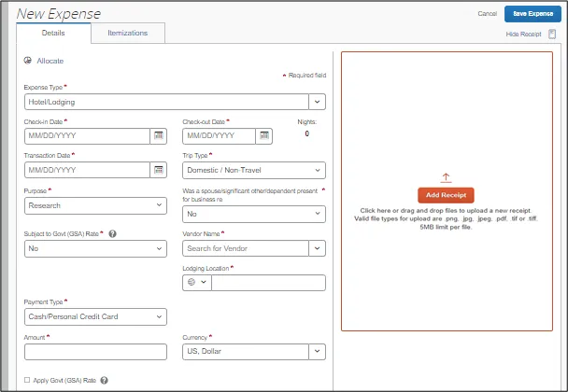Viewport: 568px width, 392px height.
Task: Open the Subject to Govt (GSA) Rate dropdown
Action: click(x=95, y=248)
